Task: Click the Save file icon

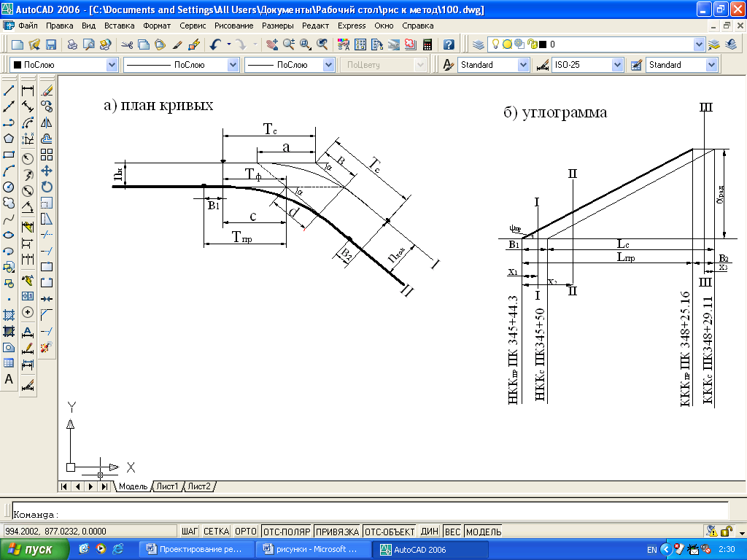Action: click(x=50, y=44)
